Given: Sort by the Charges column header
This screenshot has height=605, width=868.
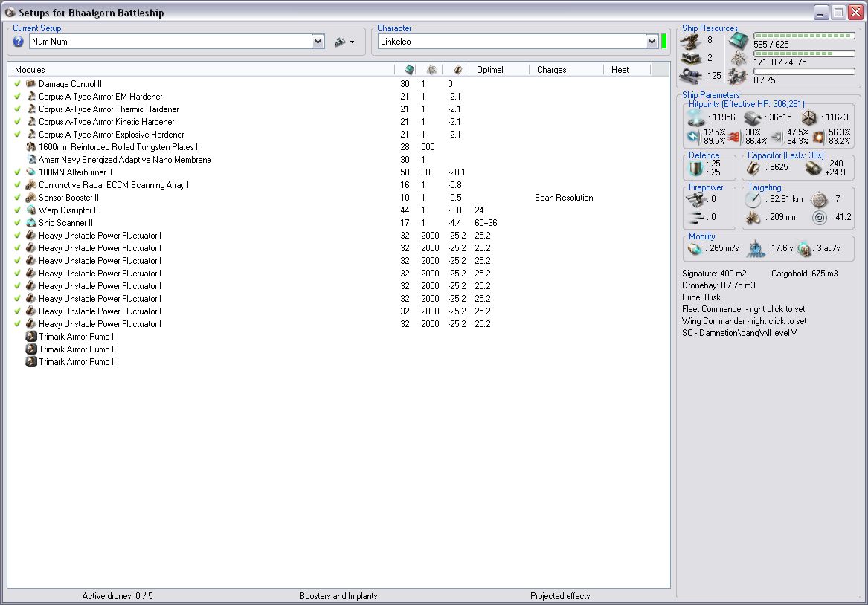Looking at the screenshot, I should coord(566,70).
